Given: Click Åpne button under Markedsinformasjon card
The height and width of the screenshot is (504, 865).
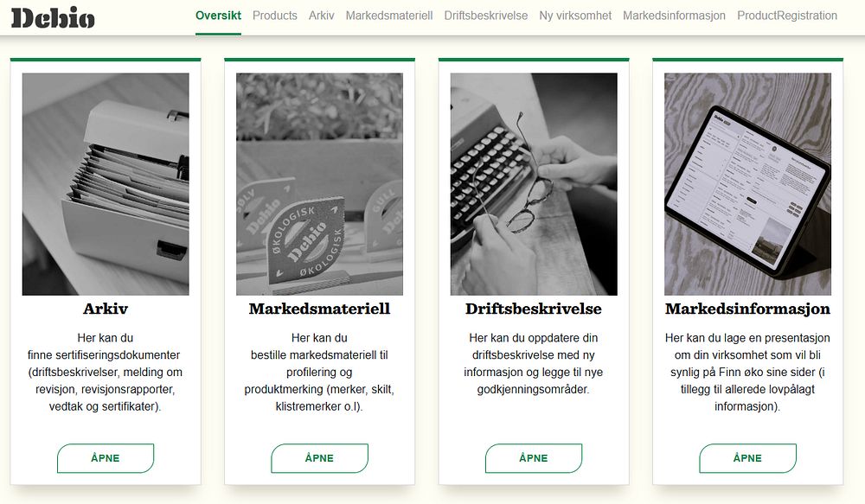Looking at the screenshot, I should [747, 458].
